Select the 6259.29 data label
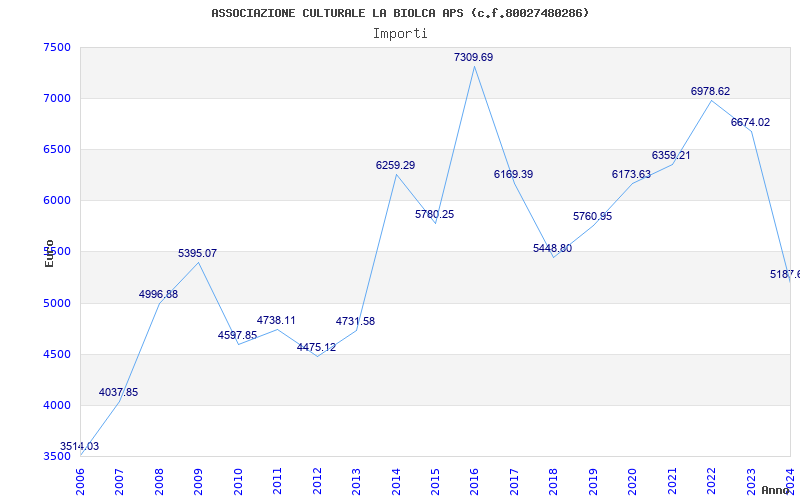The width and height of the screenshot is (800, 500). coord(395,165)
